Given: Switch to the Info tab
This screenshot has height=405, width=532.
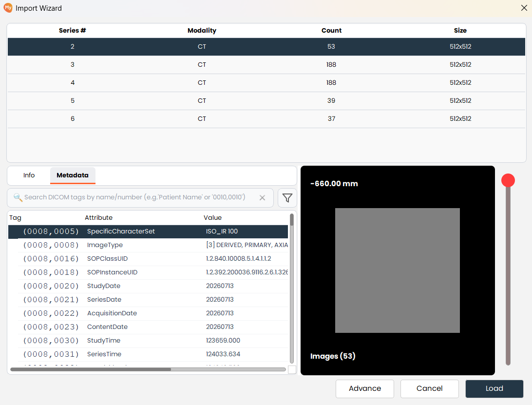Looking at the screenshot, I should coord(29,175).
